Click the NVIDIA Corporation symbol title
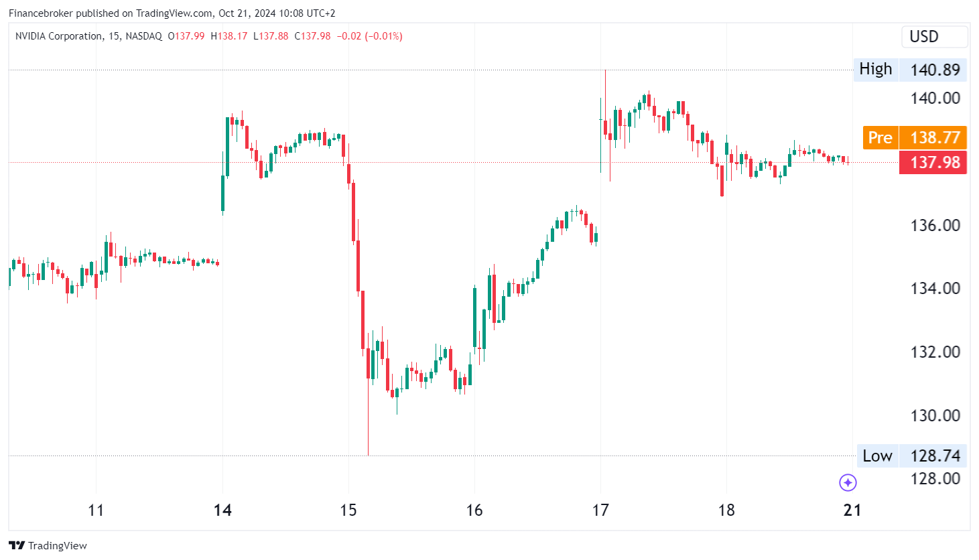This screenshot has height=560, width=979. (59, 36)
